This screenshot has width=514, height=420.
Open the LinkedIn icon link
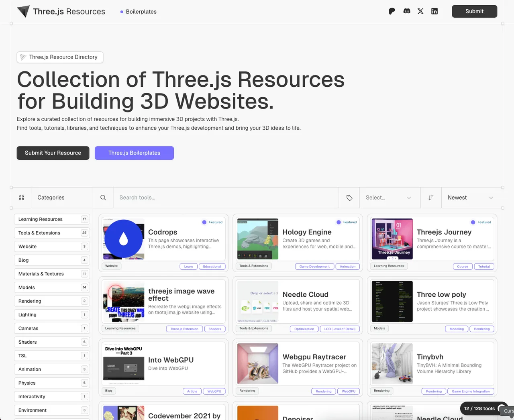tap(434, 11)
